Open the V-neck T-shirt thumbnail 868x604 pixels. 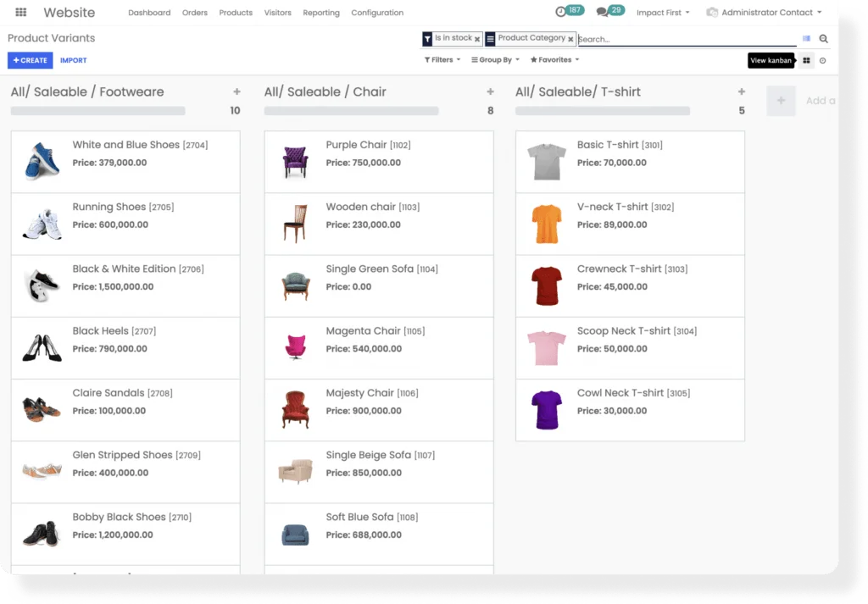point(547,224)
